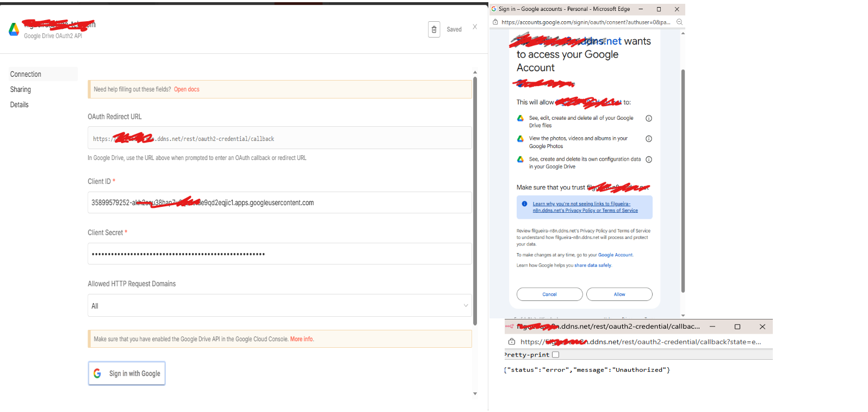Click the scroll-down arrow of credential form
The height and width of the screenshot is (412, 868).
(x=475, y=393)
